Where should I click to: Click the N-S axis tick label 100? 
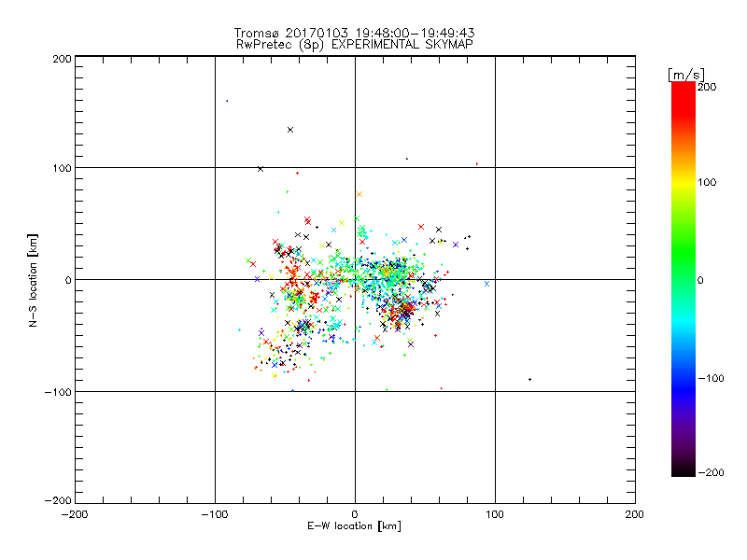pyautogui.click(x=62, y=168)
